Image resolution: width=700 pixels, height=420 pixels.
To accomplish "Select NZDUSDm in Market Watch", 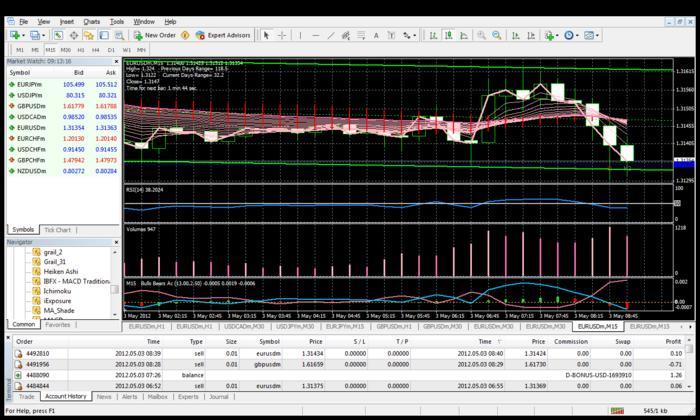I will (62, 171).
